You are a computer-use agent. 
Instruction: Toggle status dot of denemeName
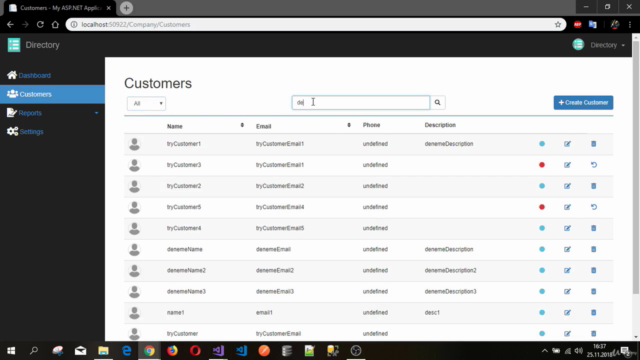pos(542,249)
